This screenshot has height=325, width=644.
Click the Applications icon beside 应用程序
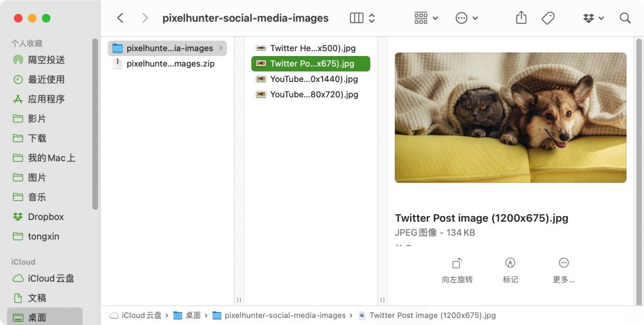tap(18, 99)
